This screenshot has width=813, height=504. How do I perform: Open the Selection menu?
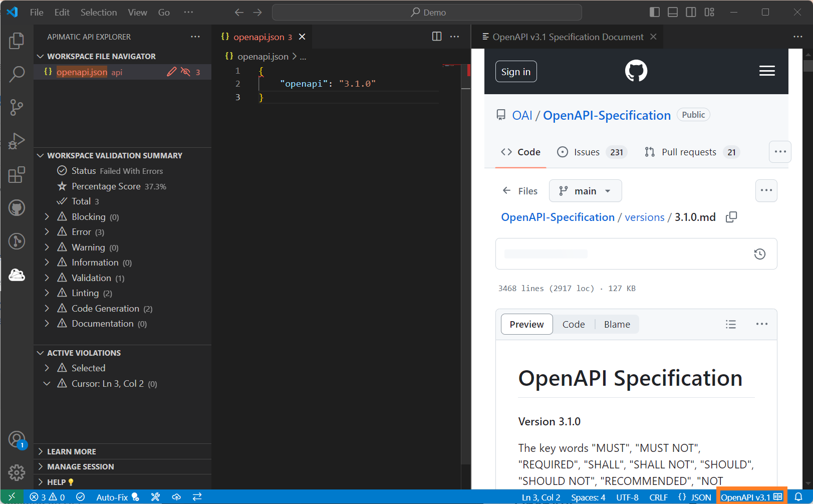tap(99, 12)
